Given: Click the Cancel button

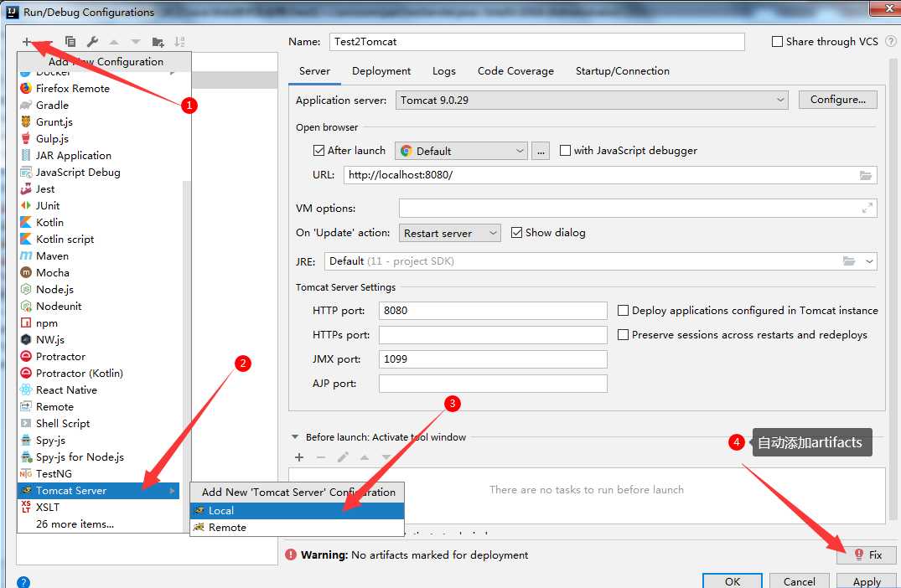Looking at the screenshot, I should pos(800,581).
